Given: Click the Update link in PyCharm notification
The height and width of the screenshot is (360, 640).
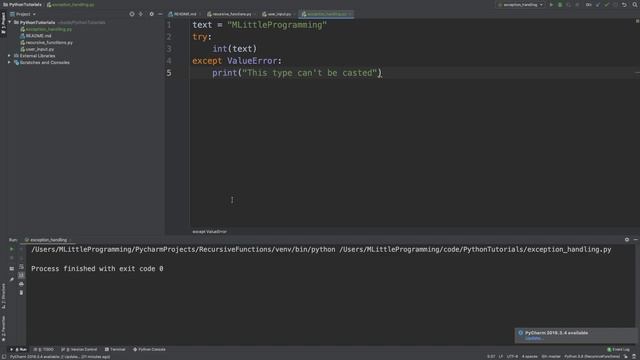Looking at the screenshot, I should [x=533, y=338].
